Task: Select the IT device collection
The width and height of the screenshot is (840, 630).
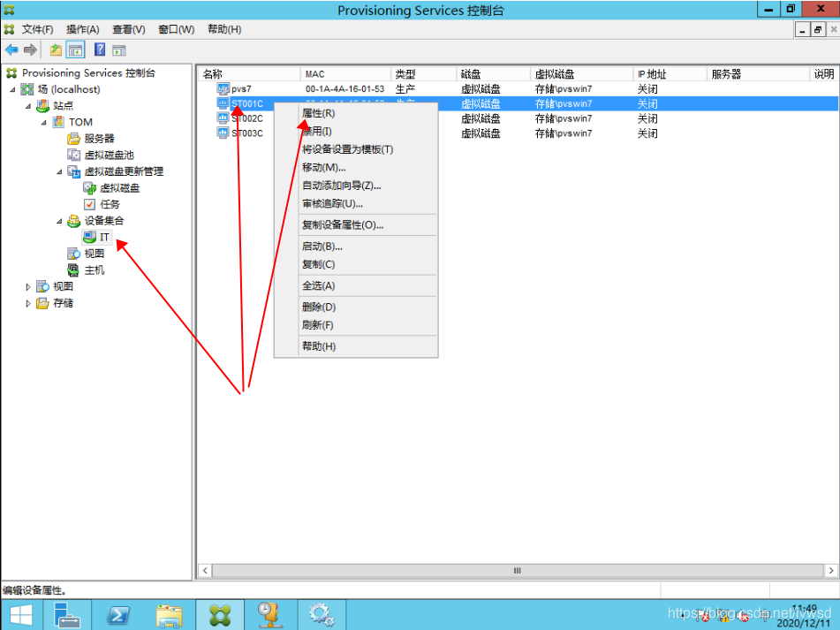Action: click(x=104, y=238)
